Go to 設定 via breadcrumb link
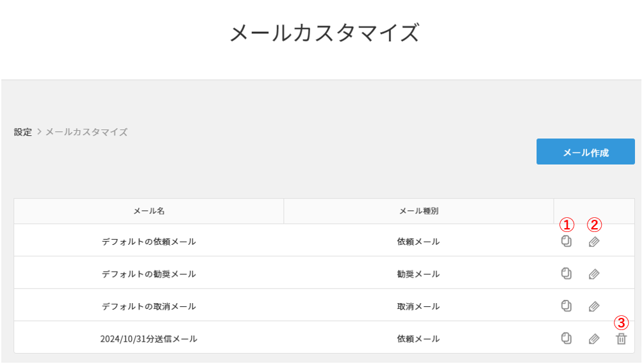Screen dimensions: 644x364 (x=23, y=132)
